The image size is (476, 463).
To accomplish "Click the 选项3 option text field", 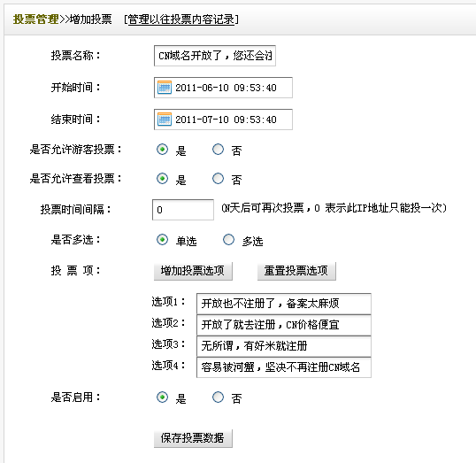I will (x=284, y=346).
